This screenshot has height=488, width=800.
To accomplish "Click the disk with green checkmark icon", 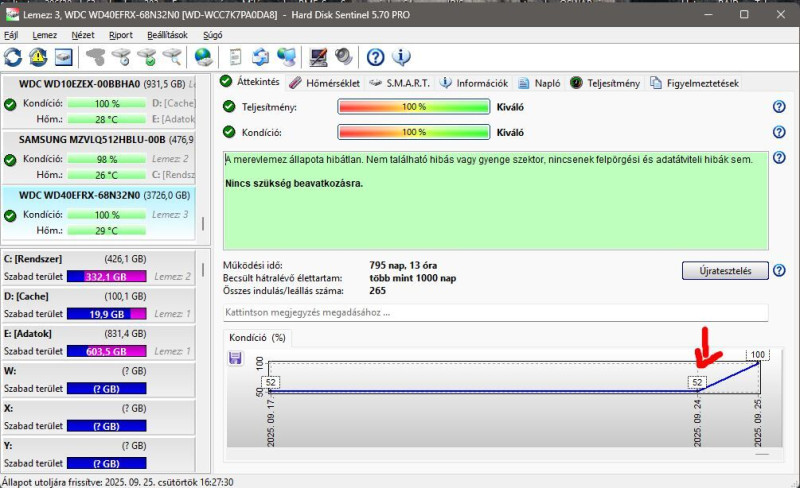I will coord(147,57).
